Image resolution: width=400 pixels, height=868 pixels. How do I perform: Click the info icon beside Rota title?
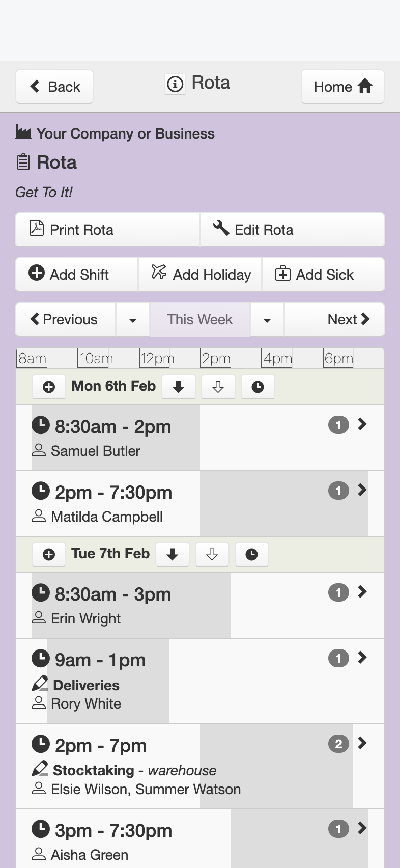point(175,84)
